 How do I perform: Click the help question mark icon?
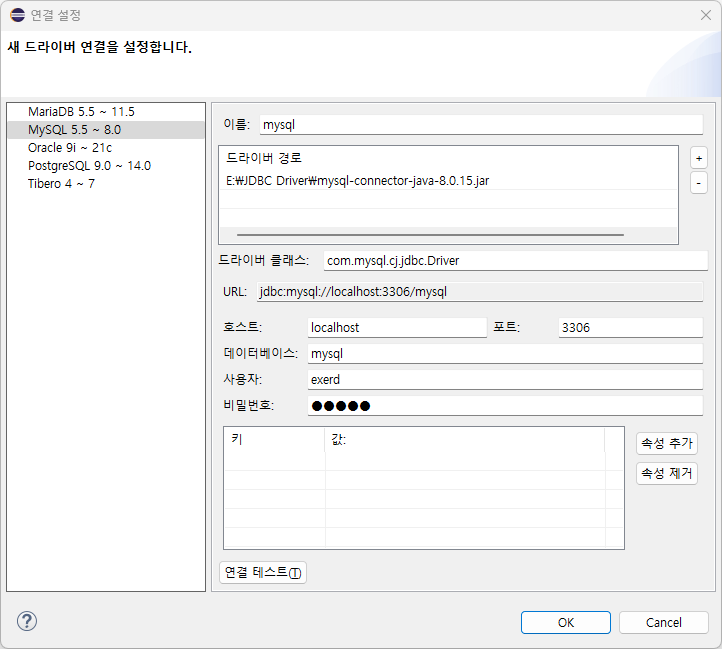(x=27, y=621)
